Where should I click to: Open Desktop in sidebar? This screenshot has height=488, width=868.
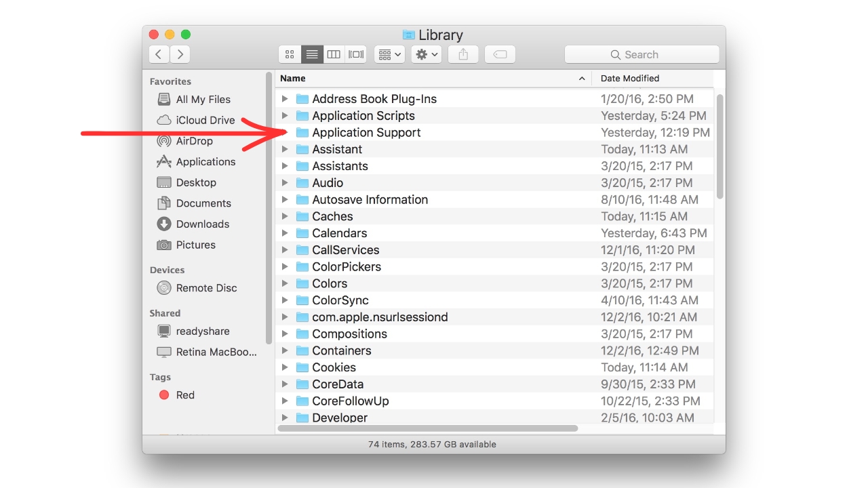tap(186, 182)
